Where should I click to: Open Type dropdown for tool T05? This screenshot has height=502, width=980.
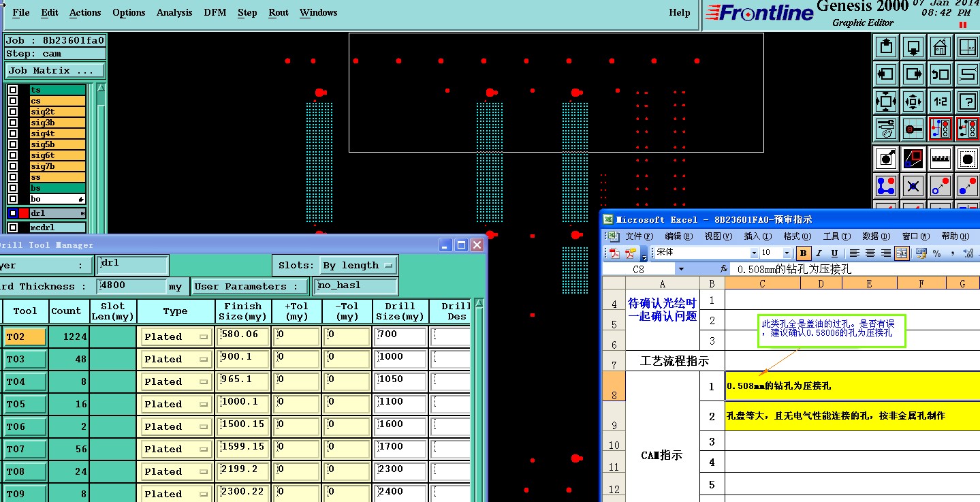coord(176,404)
